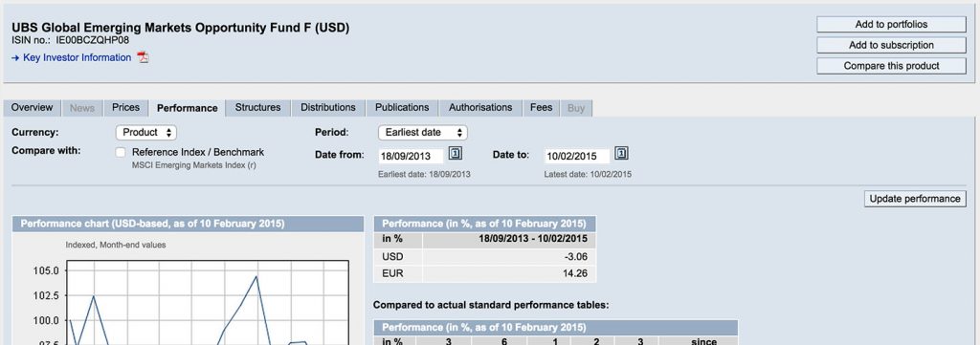
Task: Click Add to portfolios button
Action: [x=891, y=24]
